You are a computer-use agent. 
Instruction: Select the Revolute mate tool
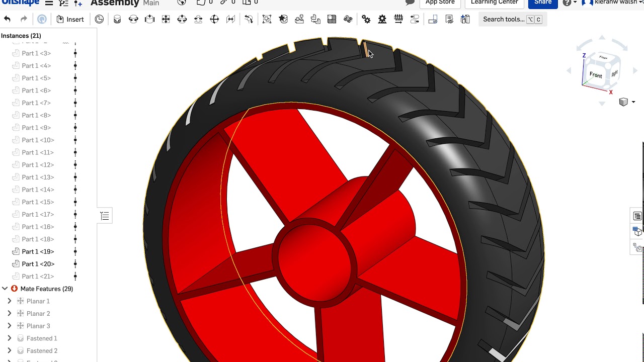click(x=133, y=19)
